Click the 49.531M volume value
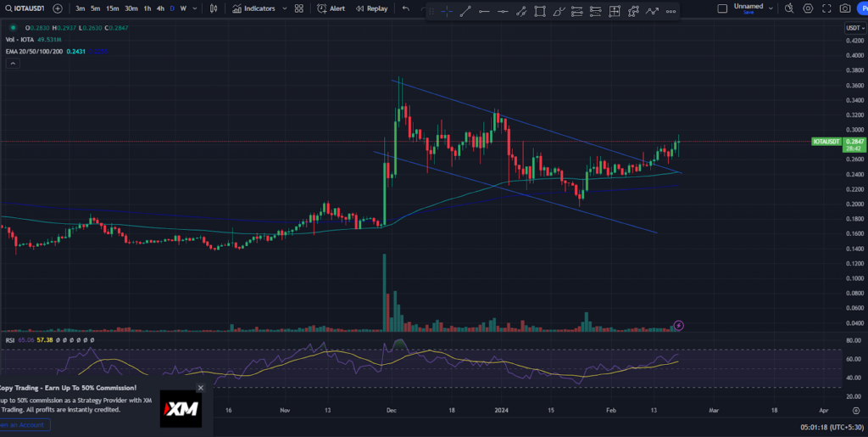 coord(49,40)
